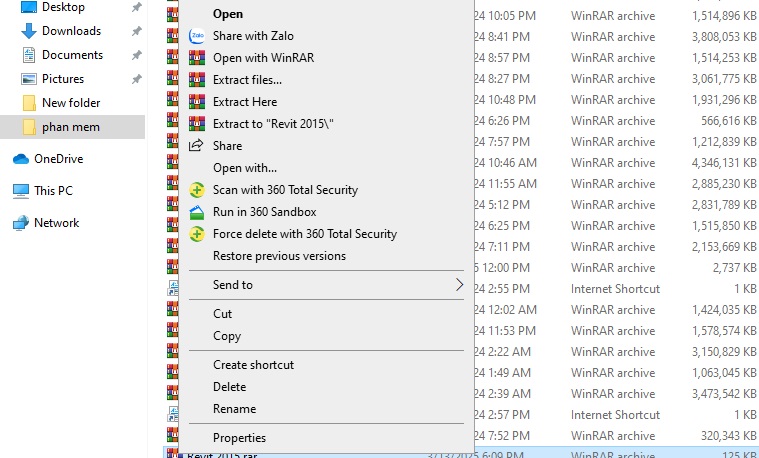Choose Open with... from context menu

click(x=245, y=168)
